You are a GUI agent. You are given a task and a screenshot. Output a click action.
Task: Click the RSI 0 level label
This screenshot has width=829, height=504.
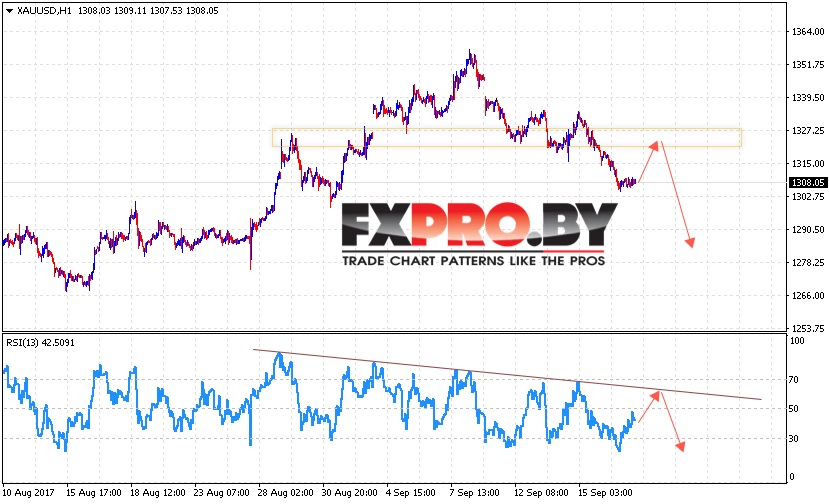(x=792, y=476)
